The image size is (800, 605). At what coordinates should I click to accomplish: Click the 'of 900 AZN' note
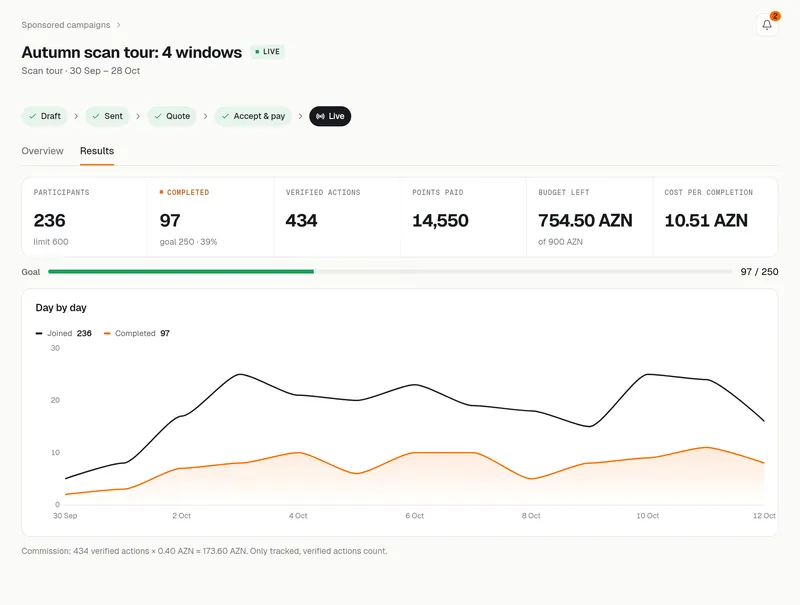(x=560, y=242)
